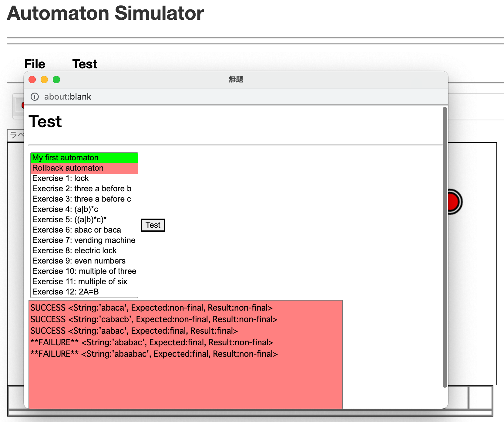Open the File menu
This screenshot has width=504, height=422.
pos(35,64)
